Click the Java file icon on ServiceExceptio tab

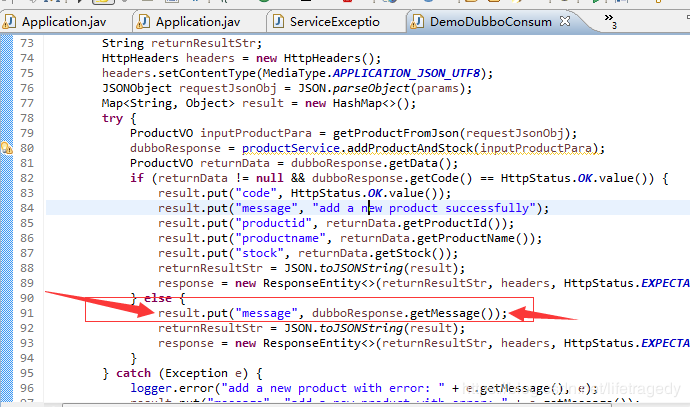point(278,22)
